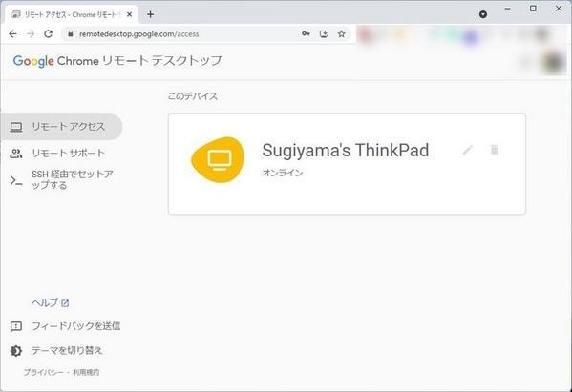Bookmark this page with the star icon
Viewport: 572px width, 392px height.
pyautogui.click(x=341, y=34)
